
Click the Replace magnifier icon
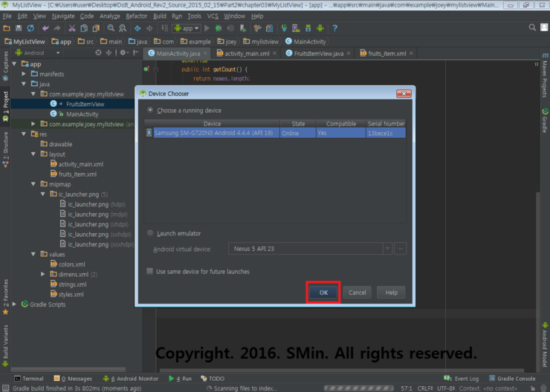tap(123, 28)
